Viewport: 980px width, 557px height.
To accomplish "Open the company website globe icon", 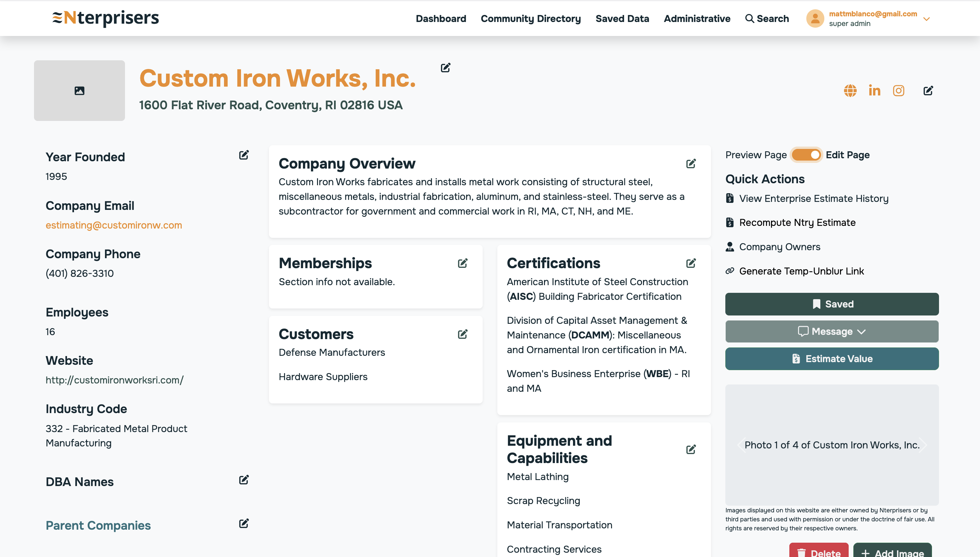I will [x=850, y=91].
